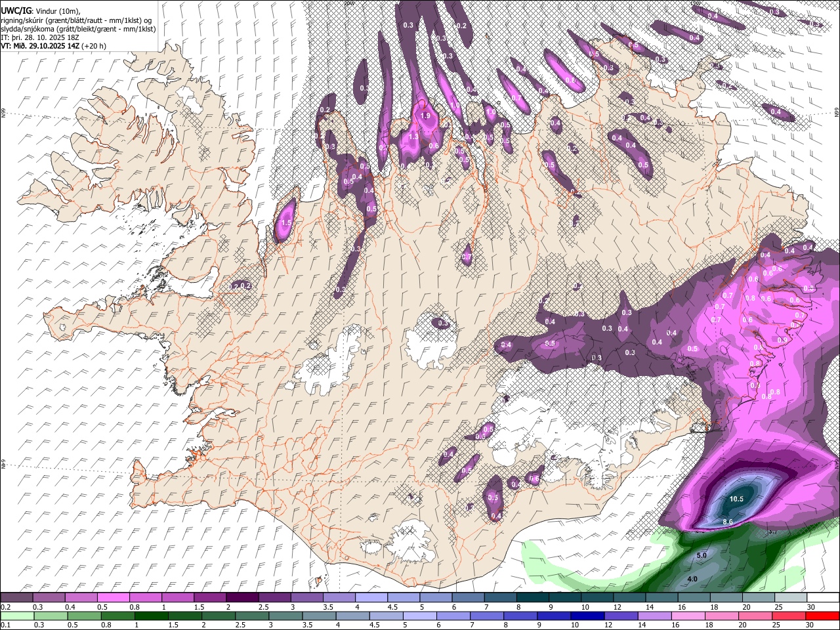Viewport: 840px width, 630px height.
Task: Click the 10.5 precipitation value on the map
Action: (x=736, y=499)
